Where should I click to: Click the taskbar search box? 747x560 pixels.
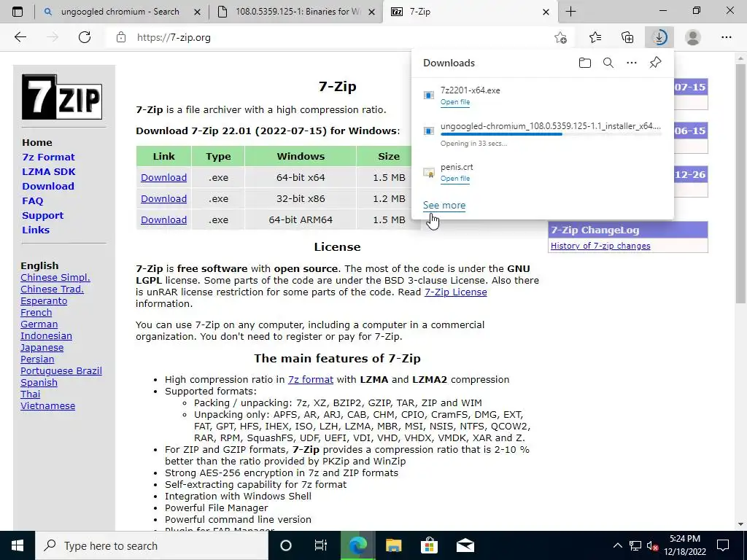tap(152, 545)
